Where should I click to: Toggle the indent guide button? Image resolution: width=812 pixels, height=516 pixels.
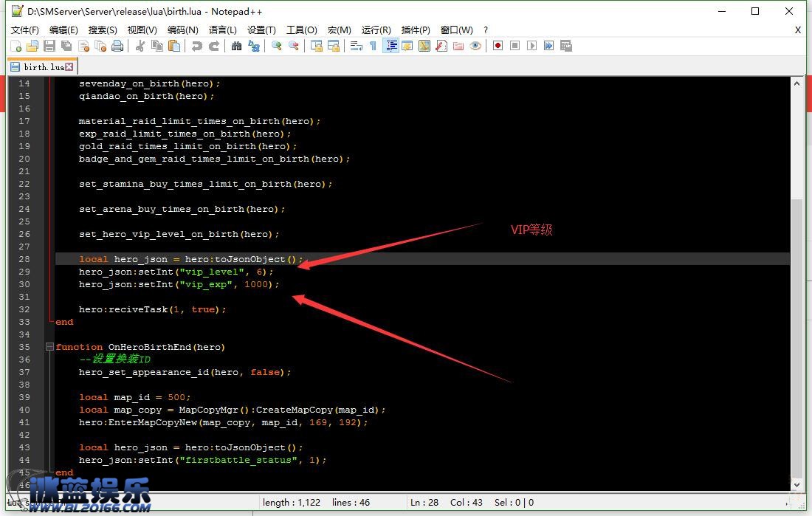pyautogui.click(x=390, y=46)
